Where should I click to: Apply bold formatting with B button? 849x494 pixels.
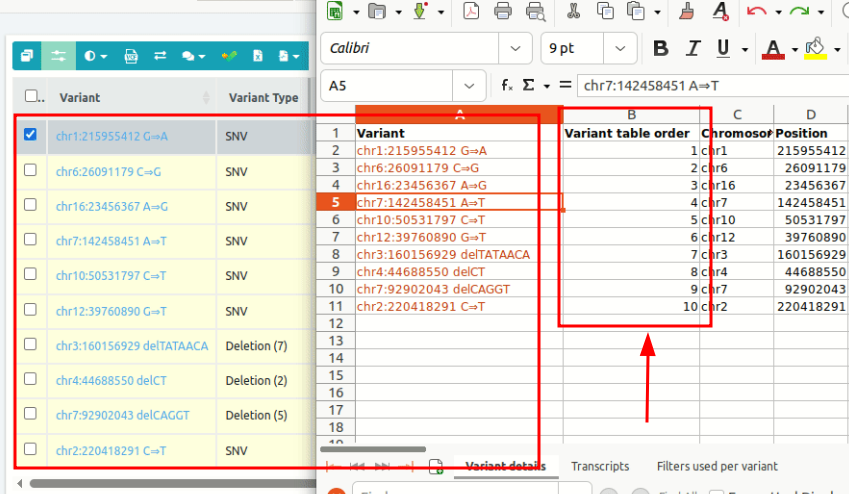660,48
